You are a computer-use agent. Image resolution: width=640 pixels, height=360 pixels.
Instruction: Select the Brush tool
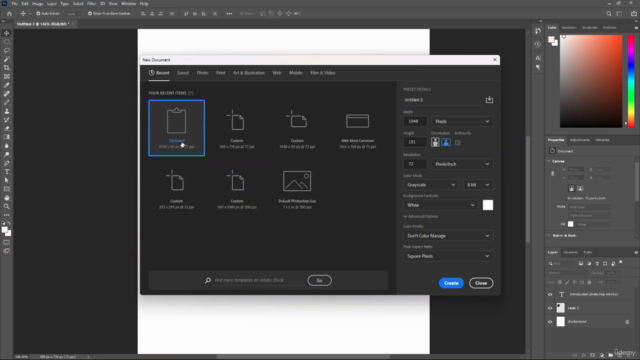coord(7,102)
